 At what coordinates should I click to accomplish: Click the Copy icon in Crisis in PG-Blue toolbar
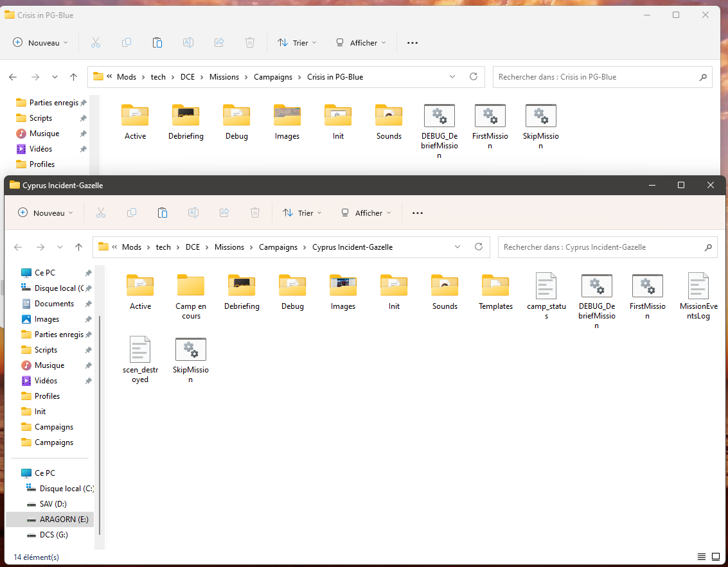(x=127, y=42)
